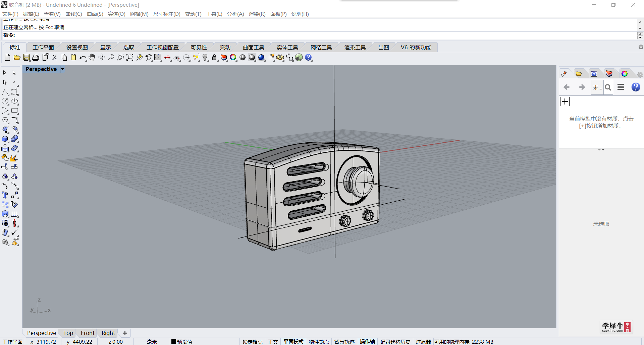The image size is (644, 345).
Task: Undo the last action with the curved arrow
Action: click(83, 58)
